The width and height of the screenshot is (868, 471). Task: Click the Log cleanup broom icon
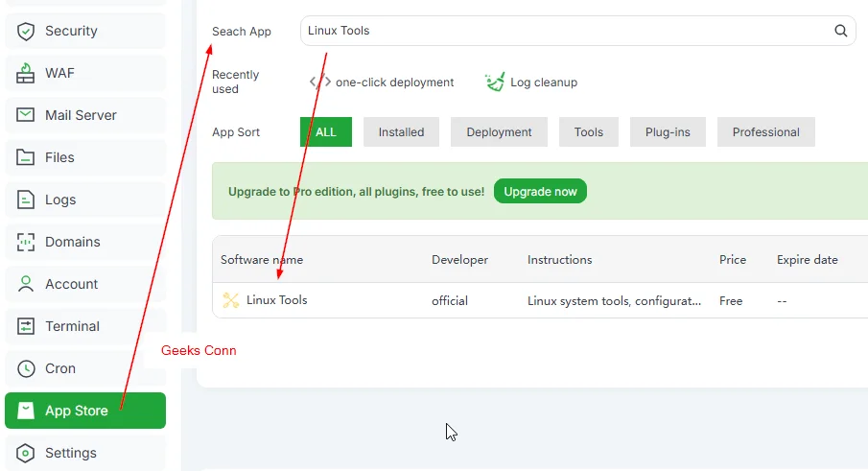tap(494, 82)
